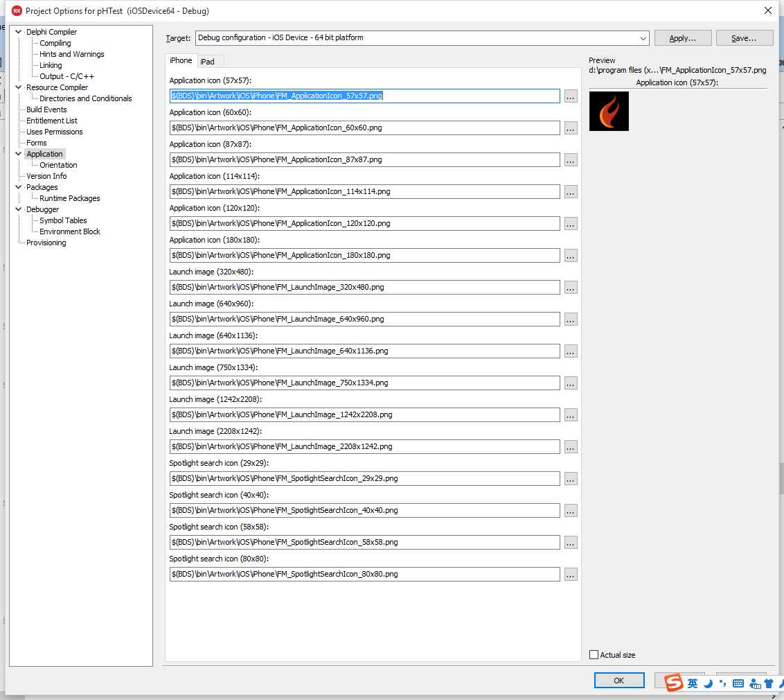Open Provisioning options page

pyautogui.click(x=46, y=243)
